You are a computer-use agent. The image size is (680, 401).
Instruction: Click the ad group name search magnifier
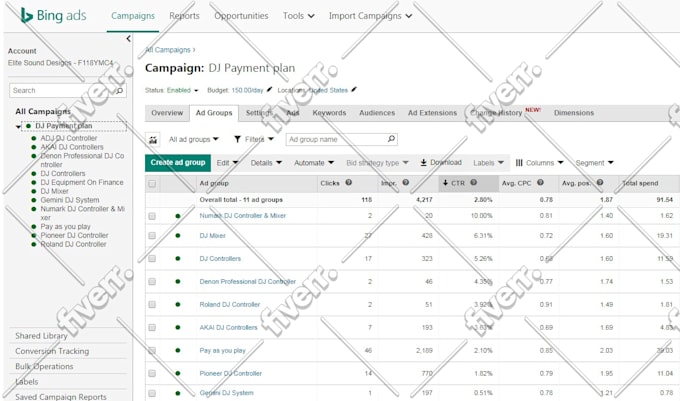click(391, 139)
